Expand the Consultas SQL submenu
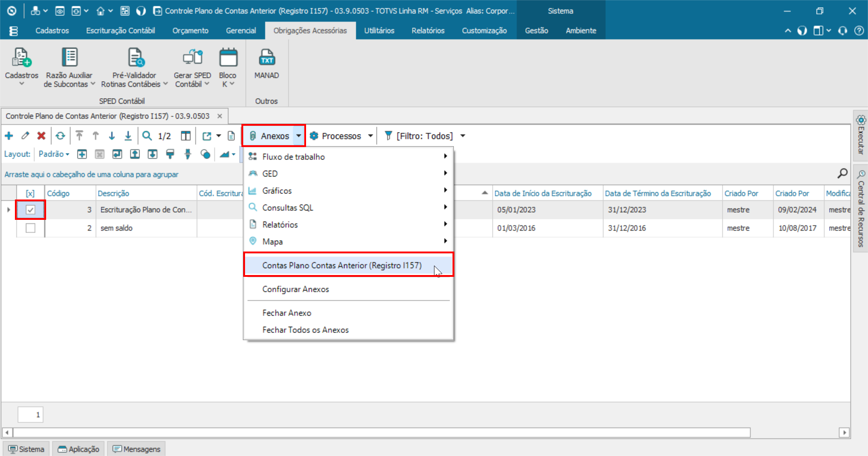Image resolution: width=868 pixels, height=456 pixels. tap(349, 208)
